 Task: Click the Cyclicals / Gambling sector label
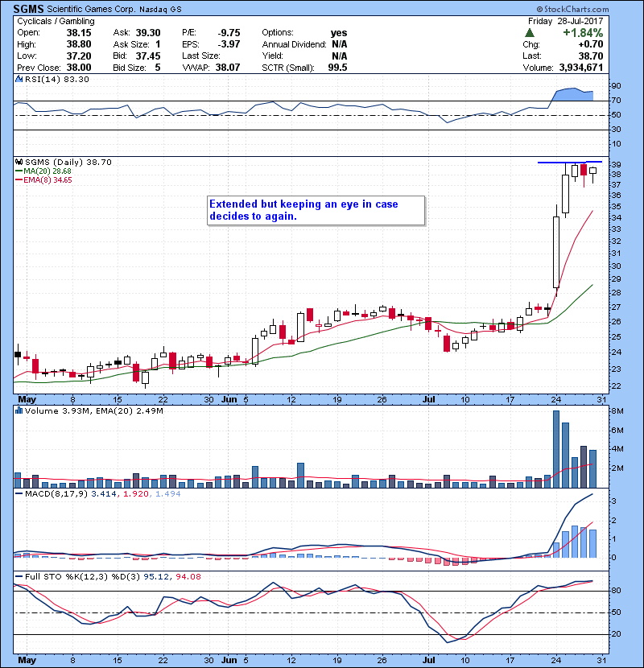pos(56,21)
